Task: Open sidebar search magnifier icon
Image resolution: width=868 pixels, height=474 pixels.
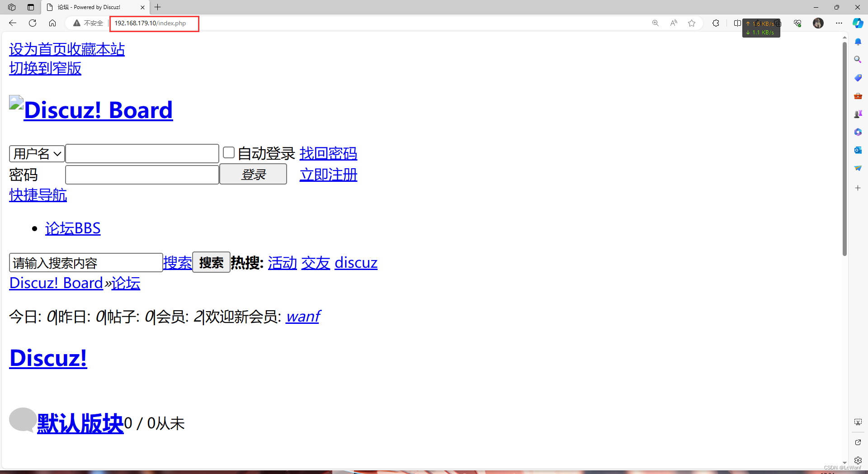Action: (x=858, y=59)
